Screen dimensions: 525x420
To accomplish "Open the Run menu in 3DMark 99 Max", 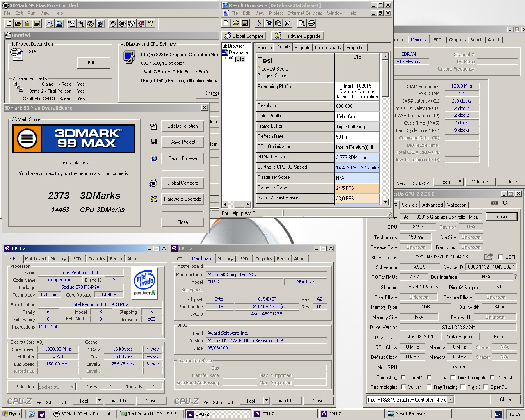I will (x=31, y=13).
